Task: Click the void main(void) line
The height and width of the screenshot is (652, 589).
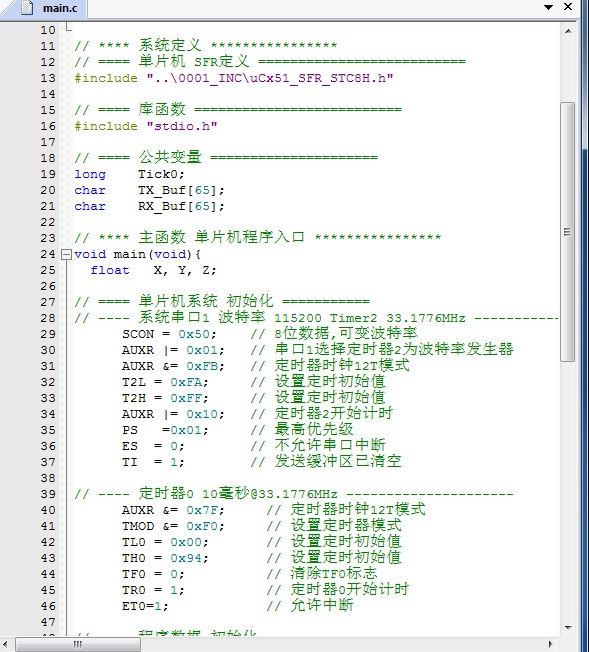Action: (x=137, y=254)
